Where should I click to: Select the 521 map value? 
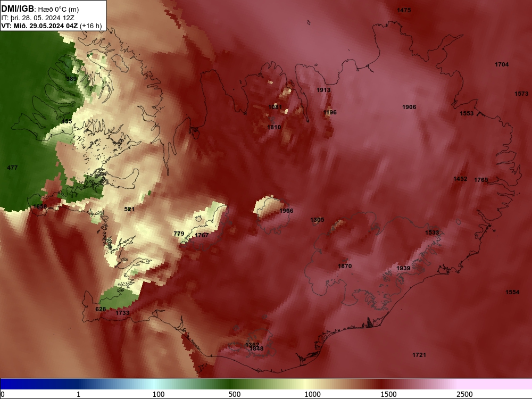(129, 209)
